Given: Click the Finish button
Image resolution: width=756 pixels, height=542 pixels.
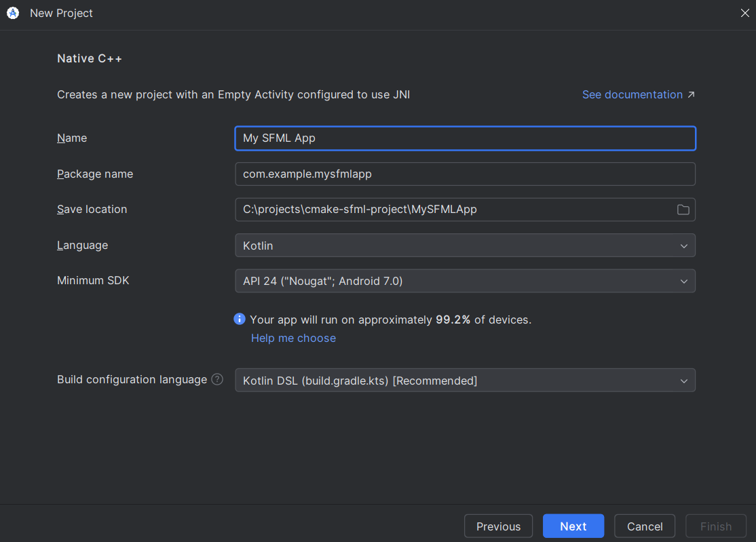Looking at the screenshot, I should 715,526.
